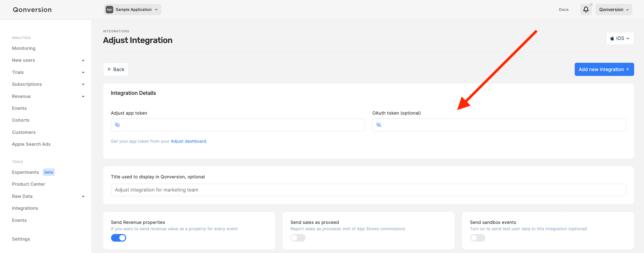Click the beta badge next to Experiments
Screen dimensions: 644x253
click(49, 172)
